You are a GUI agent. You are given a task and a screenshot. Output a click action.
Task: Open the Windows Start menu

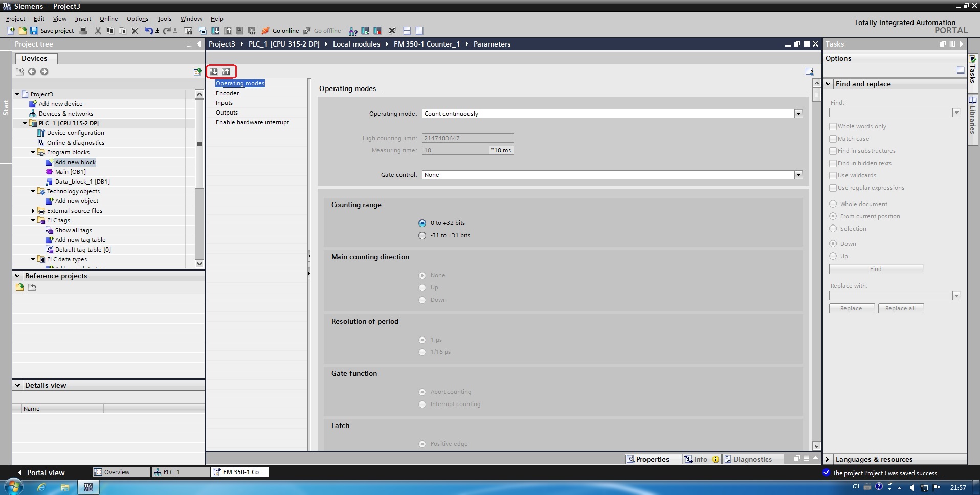point(14,487)
